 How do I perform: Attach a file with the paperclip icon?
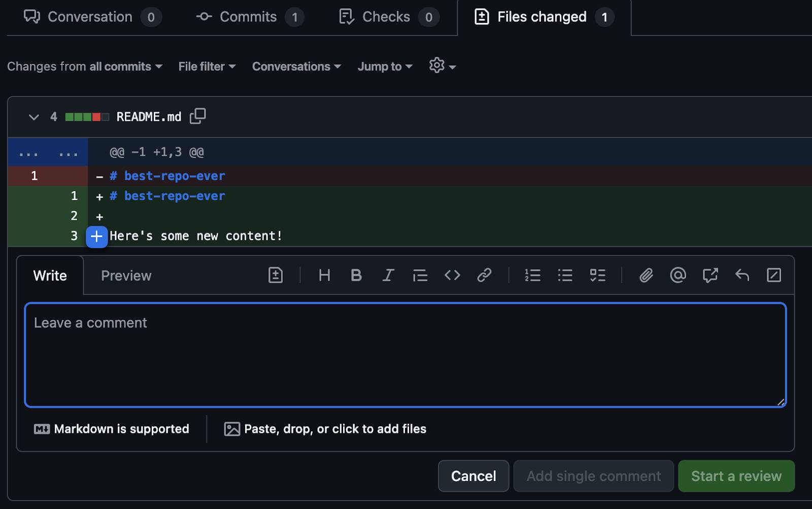(x=646, y=275)
